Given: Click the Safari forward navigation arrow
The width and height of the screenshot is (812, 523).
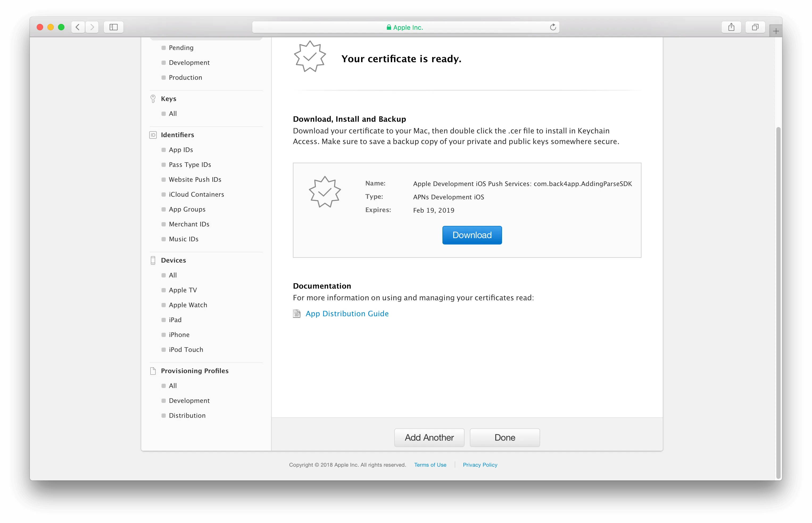Looking at the screenshot, I should tap(92, 27).
